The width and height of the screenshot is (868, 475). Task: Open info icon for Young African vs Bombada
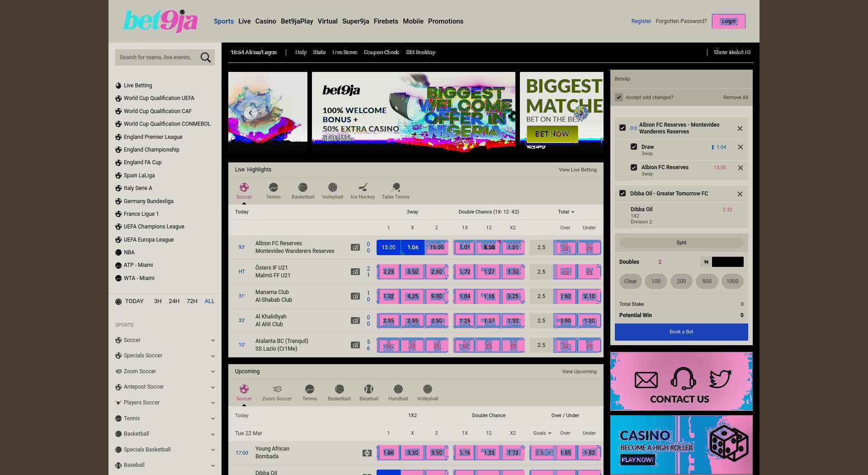click(367, 453)
